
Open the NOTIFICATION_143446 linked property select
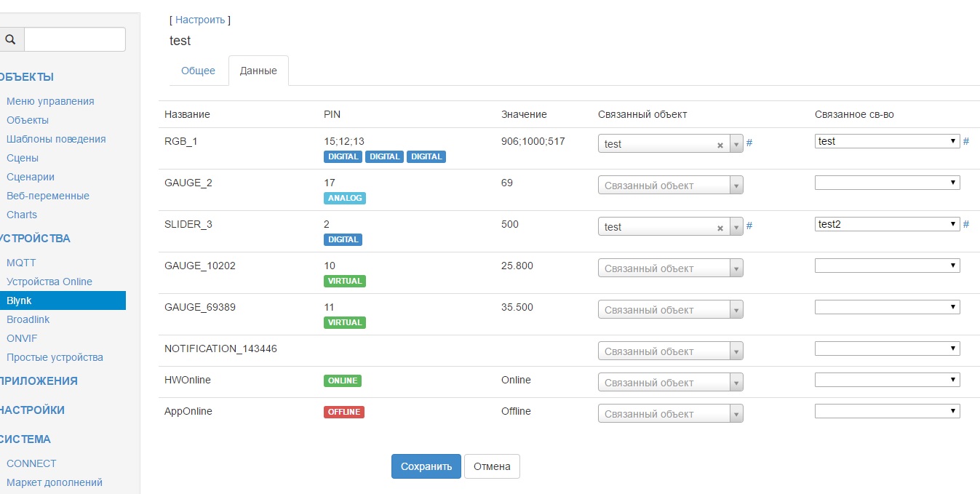(x=888, y=348)
